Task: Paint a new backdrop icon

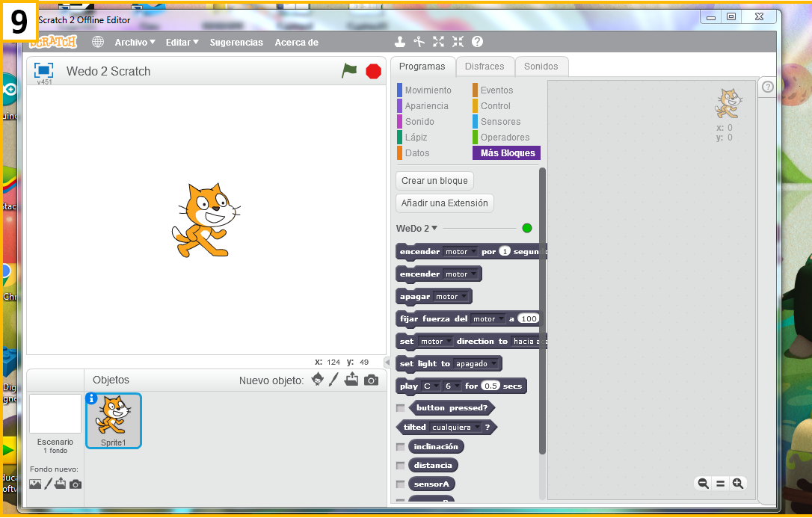Action: (x=48, y=484)
